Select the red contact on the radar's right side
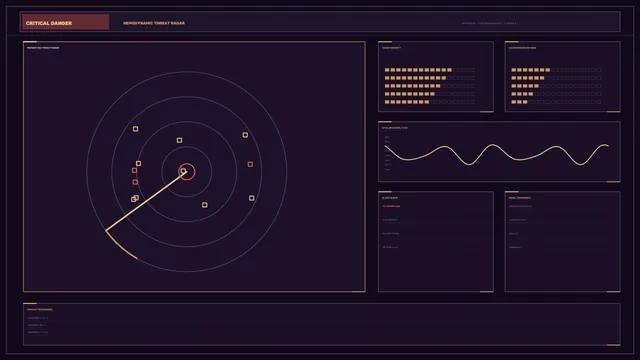Screen dimensions: 640x360 pyautogui.click(x=250, y=164)
